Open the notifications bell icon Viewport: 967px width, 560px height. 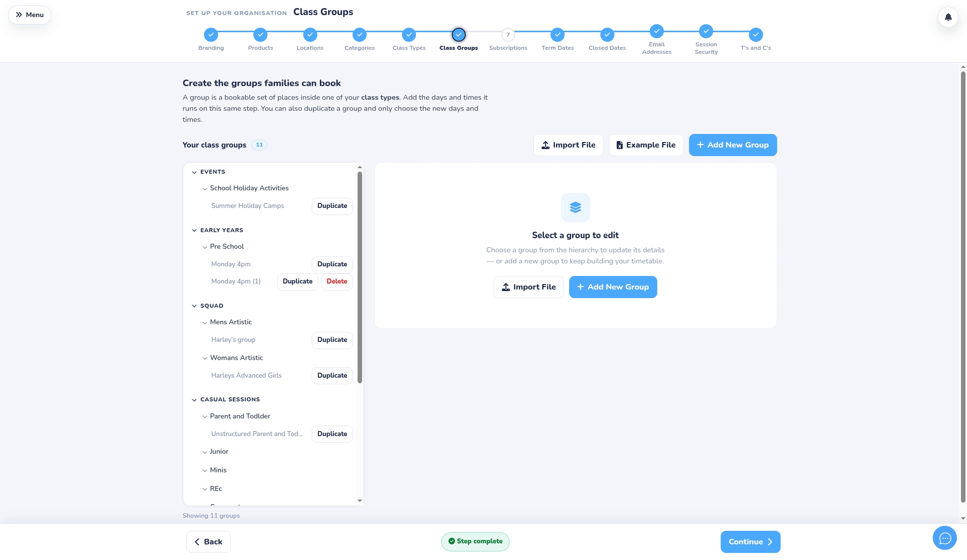(948, 17)
